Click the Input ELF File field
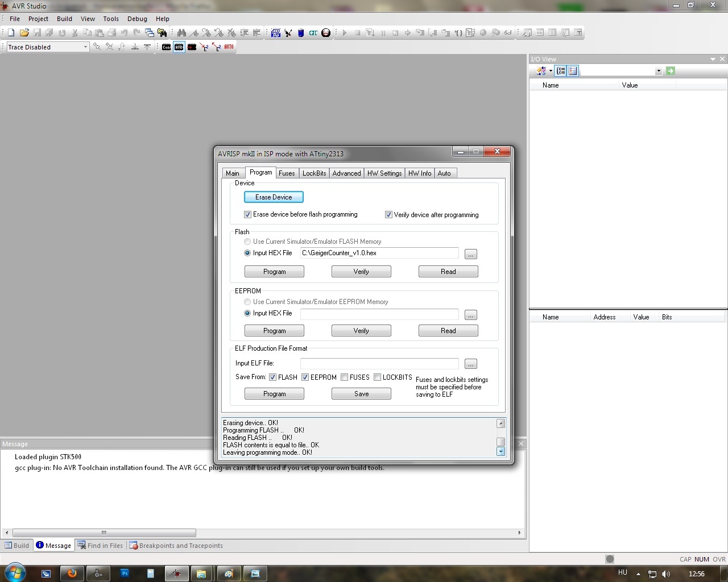This screenshot has width=728, height=582. (x=379, y=363)
